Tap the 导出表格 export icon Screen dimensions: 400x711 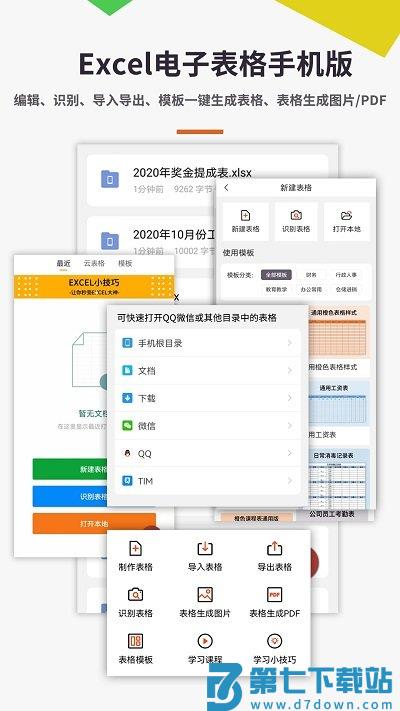pos(274,548)
